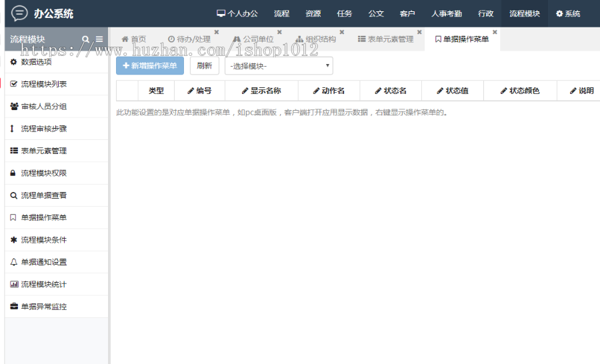Viewport: 600px width, 364px height.
Task: Open 数据选项 in the sidebar
Action: (56, 62)
